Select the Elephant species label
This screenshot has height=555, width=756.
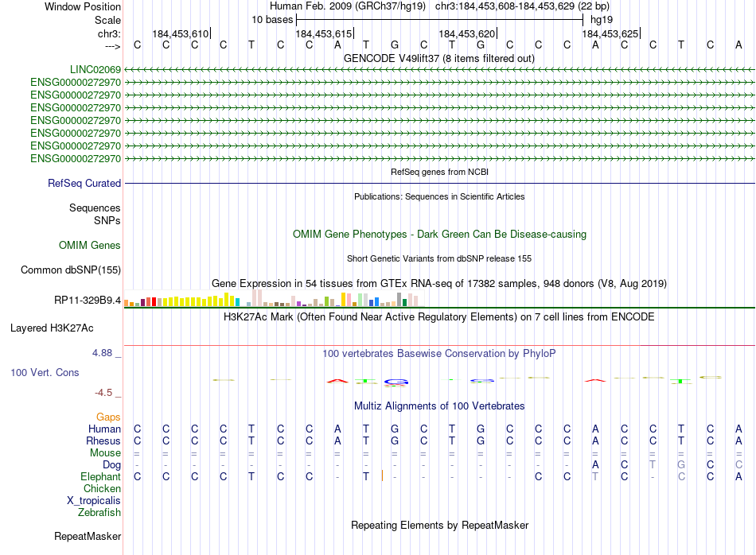point(101,476)
